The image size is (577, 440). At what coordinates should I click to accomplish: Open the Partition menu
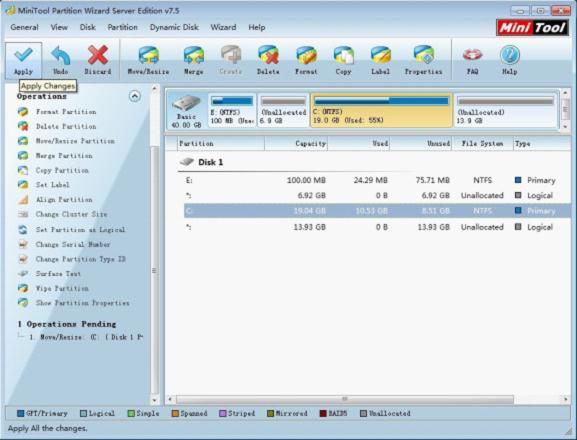click(x=122, y=27)
